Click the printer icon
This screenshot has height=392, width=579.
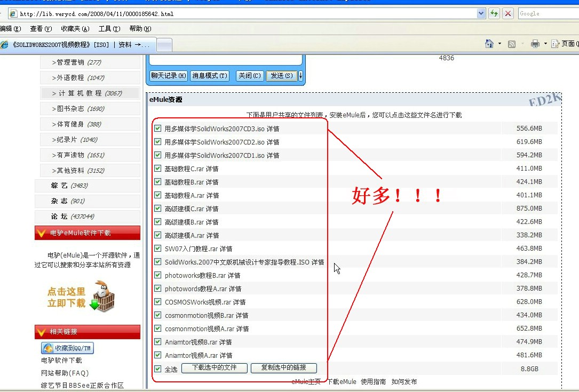(535, 44)
